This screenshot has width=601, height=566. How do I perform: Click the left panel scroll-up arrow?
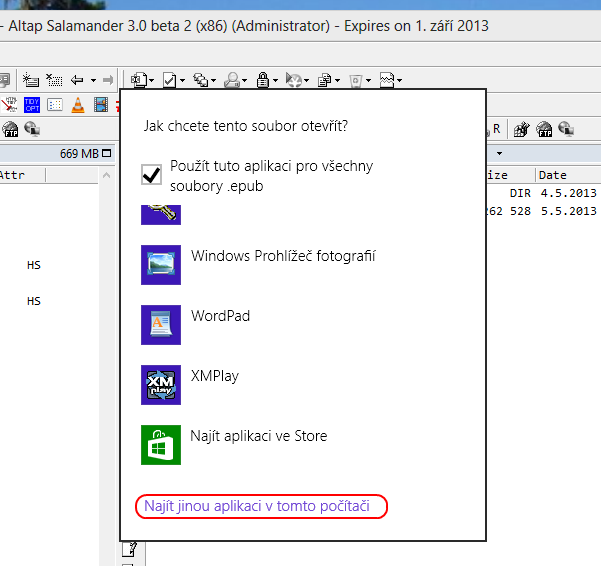(x=107, y=176)
